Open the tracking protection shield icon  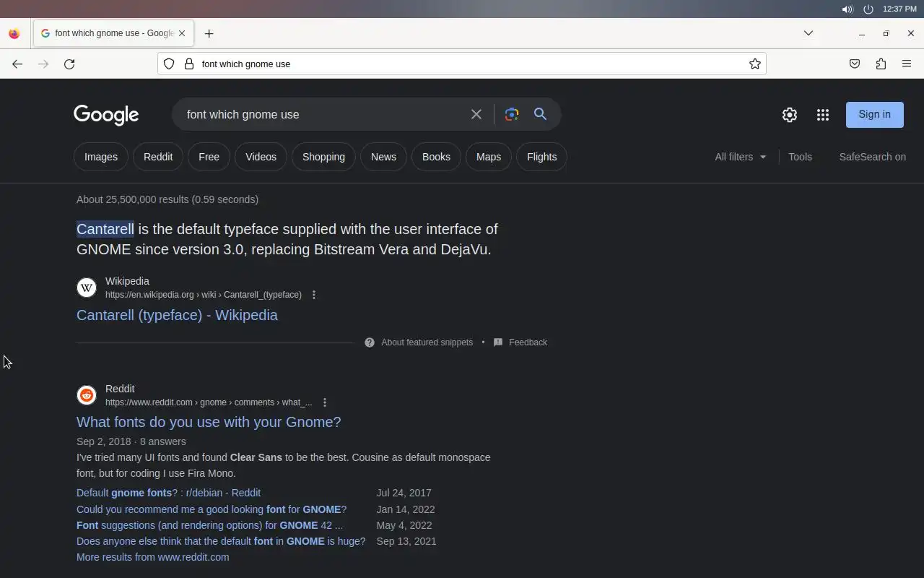point(169,64)
